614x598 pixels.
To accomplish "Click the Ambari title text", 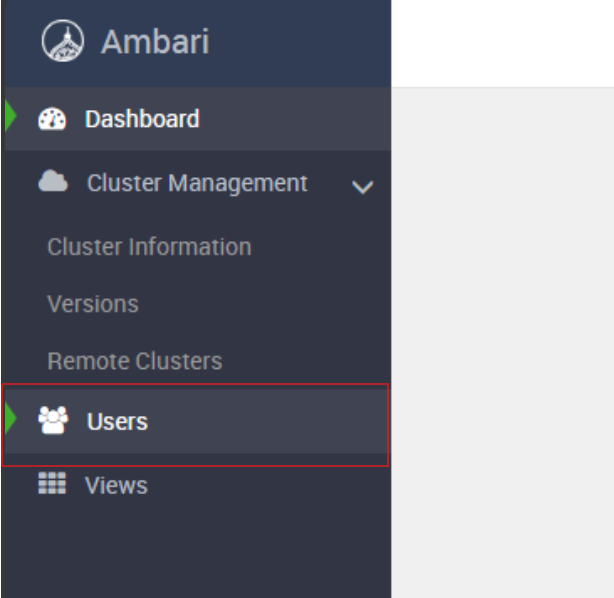I will pos(155,42).
